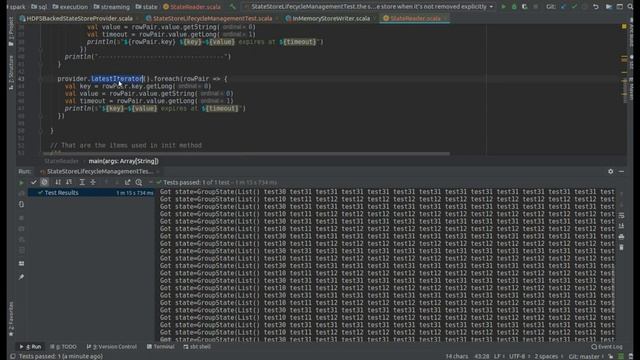Screen dimensions: 640x360
Task: Open test history clock icon
Action: (139, 182)
